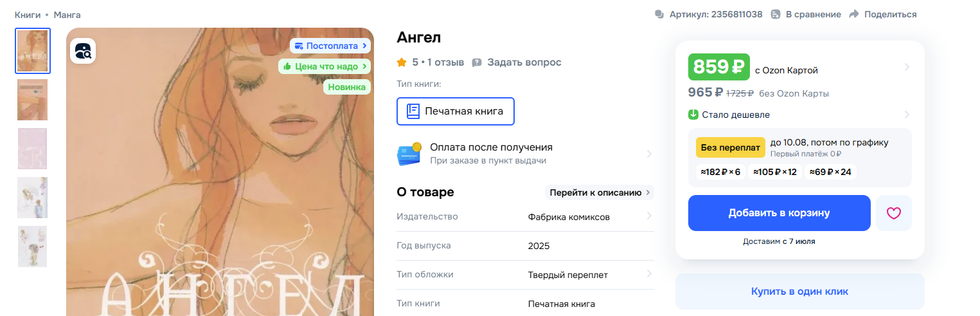Click the credit card payment icon
Viewport: 980px width, 316px height.
click(x=409, y=154)
